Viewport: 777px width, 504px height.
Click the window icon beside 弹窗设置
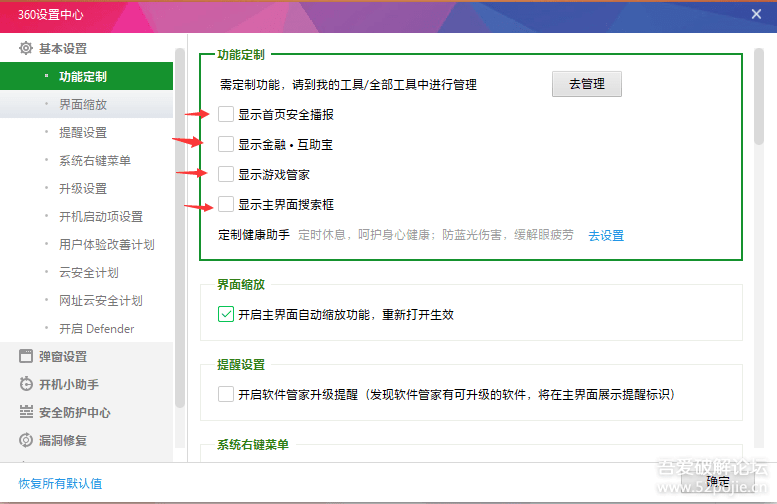26,356
